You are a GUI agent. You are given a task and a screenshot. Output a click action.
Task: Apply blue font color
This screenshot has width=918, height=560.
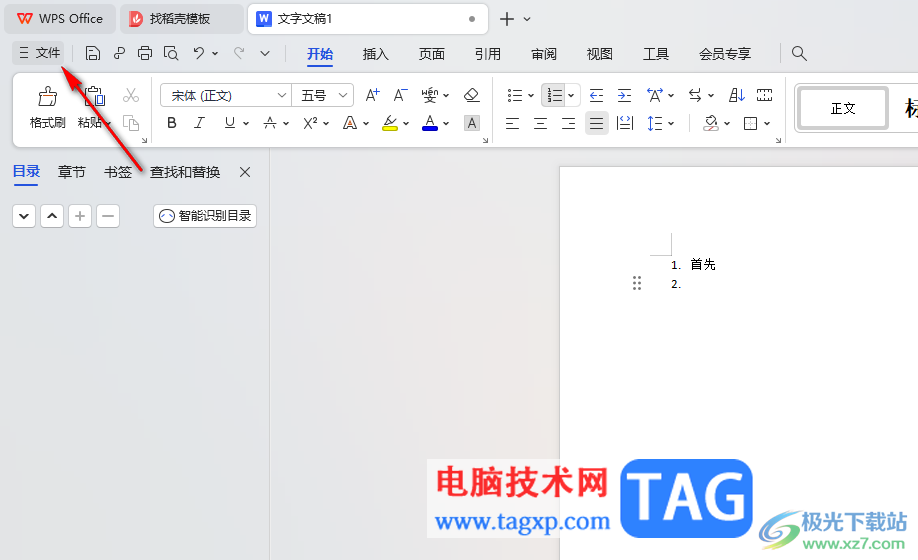pos(430,123)
